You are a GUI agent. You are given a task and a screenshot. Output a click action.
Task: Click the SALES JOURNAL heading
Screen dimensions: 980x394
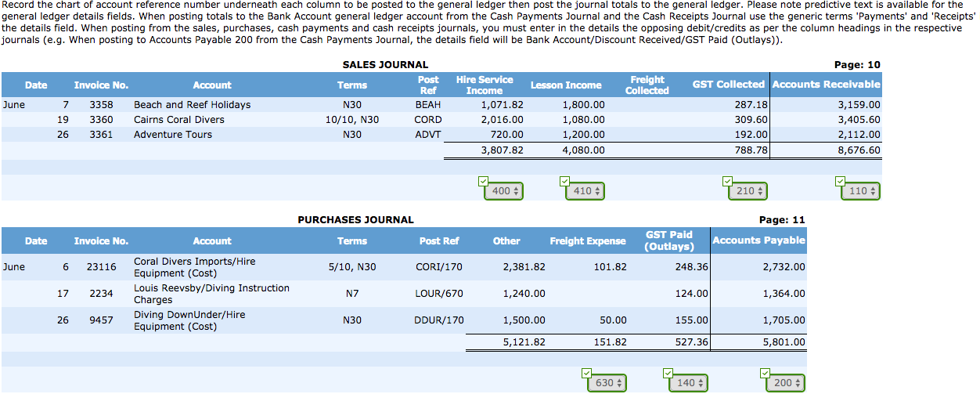pos(385,65)
